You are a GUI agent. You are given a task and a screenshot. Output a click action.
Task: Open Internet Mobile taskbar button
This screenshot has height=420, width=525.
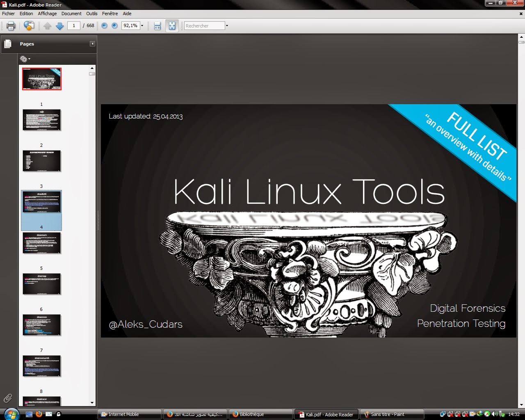130,414
